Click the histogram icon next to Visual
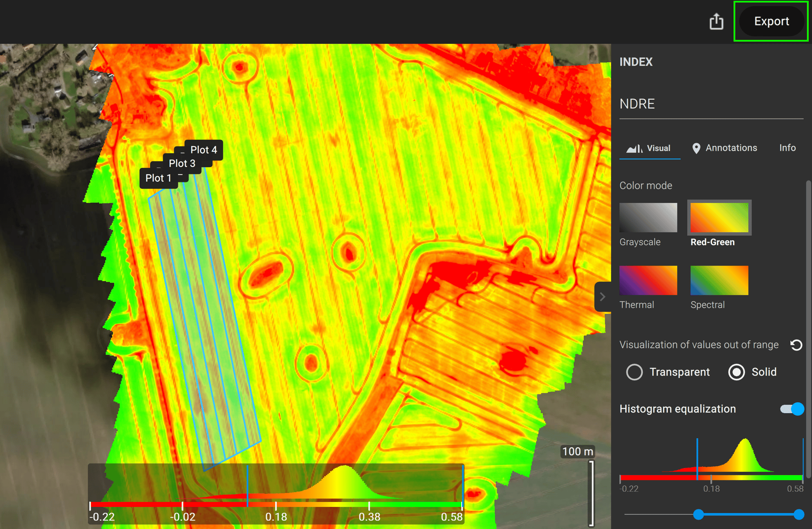This screenshot has width=812, height=529. pyautogui.click(x=636, y=148)
